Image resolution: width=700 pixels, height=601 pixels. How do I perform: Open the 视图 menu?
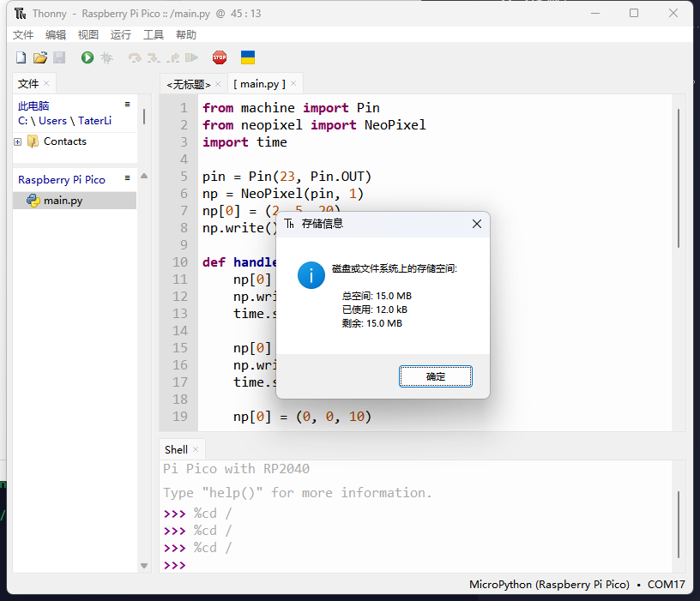tap(88, 35)
